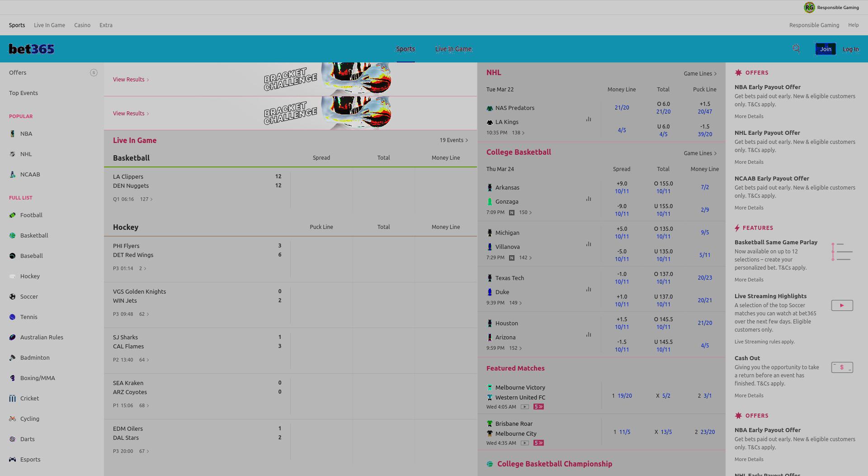This screenshot has width=868, height=476.
Task: Open Offers in the sidebar
Action: click(x=18, y=72)
